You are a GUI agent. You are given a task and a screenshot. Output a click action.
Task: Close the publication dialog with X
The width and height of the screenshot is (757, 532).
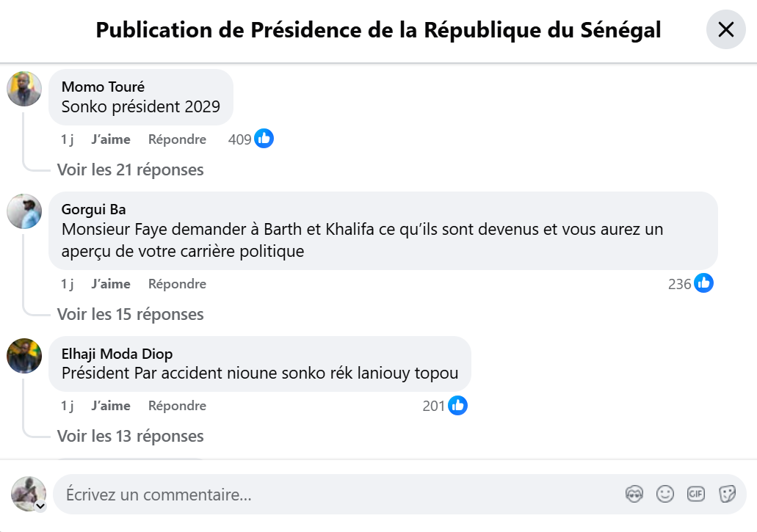coord(725,29)
